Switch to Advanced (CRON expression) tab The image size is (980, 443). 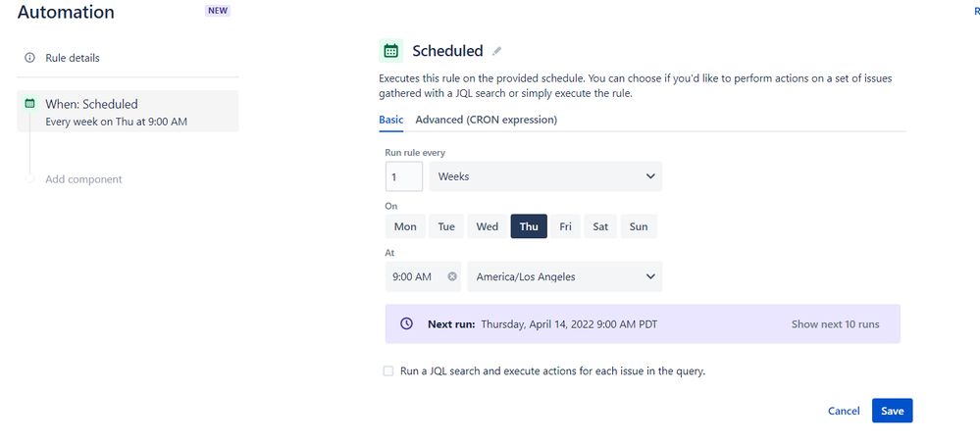pyautogui.click(x=487, y=120)
